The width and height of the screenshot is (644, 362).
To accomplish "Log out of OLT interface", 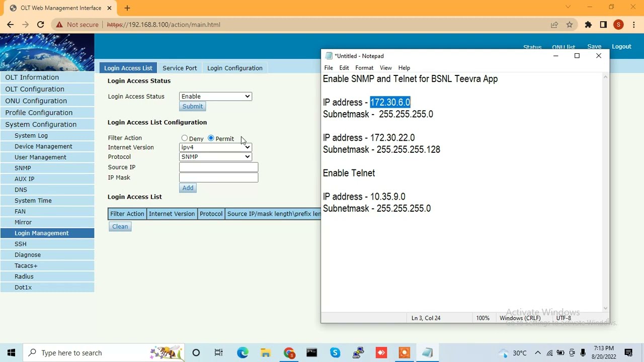I will coord(621,46).
